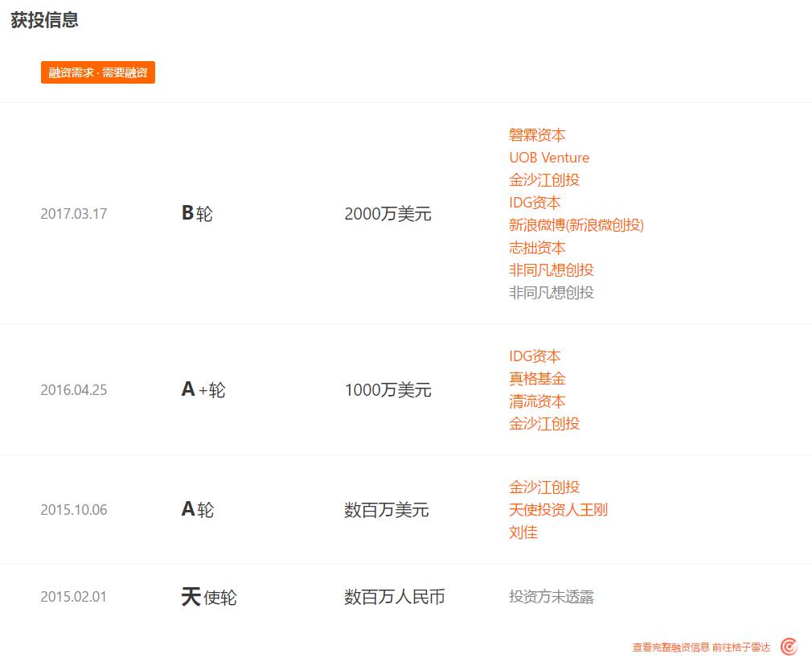The height and width of the screenshot is (666, 812).
Task: Select the date 2015.10.06
Action: coord(73,509)
